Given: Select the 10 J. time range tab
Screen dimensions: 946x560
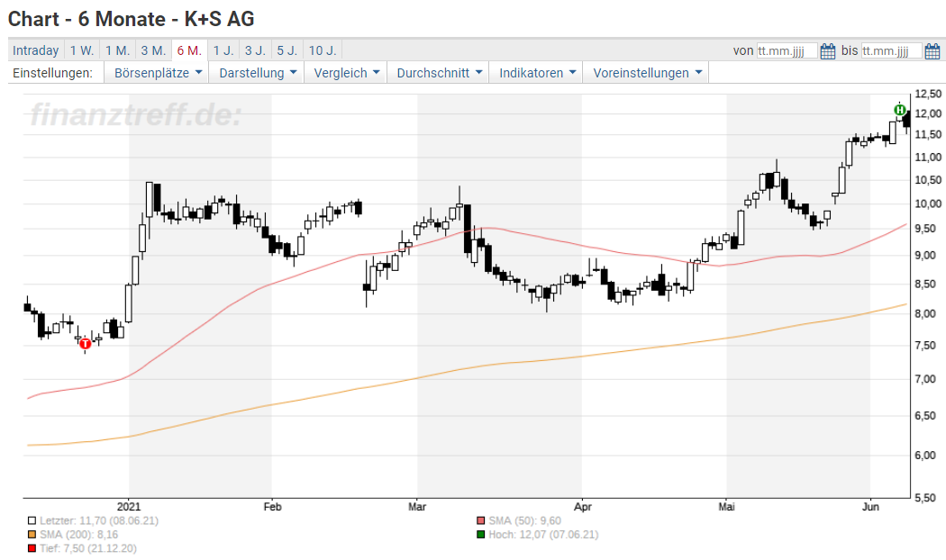Looking at the screenshot, I should click(323, 50).
